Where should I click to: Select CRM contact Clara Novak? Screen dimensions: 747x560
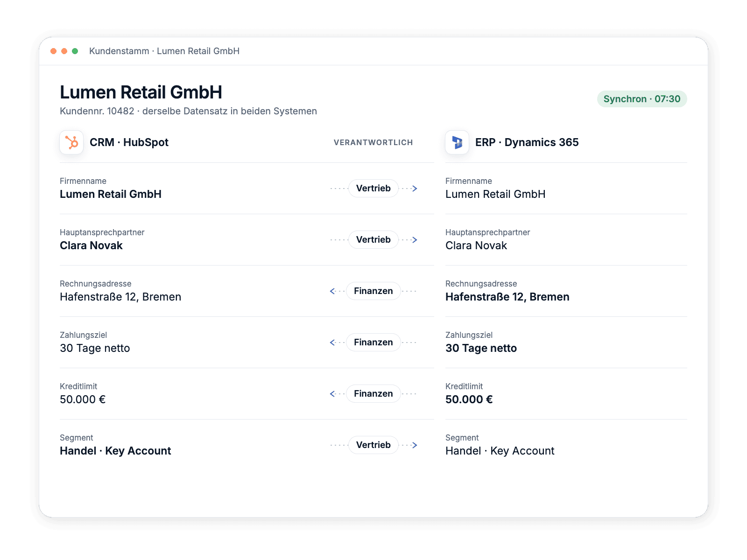pos(91,245)
